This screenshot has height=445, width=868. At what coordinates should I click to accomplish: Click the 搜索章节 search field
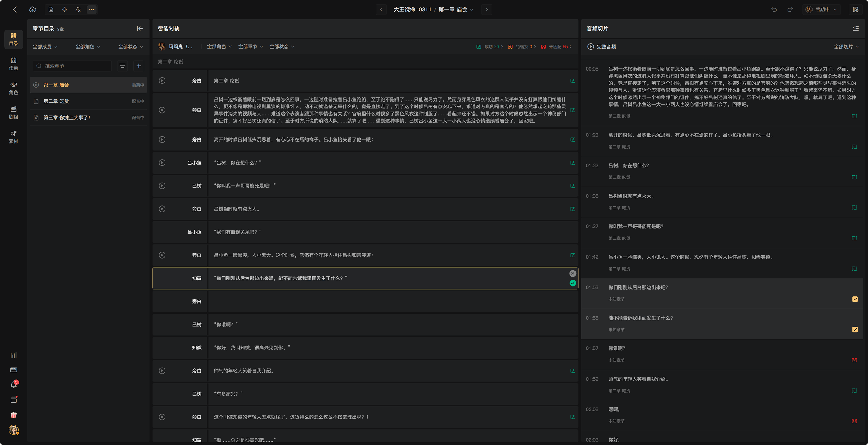tap(72, 66)
